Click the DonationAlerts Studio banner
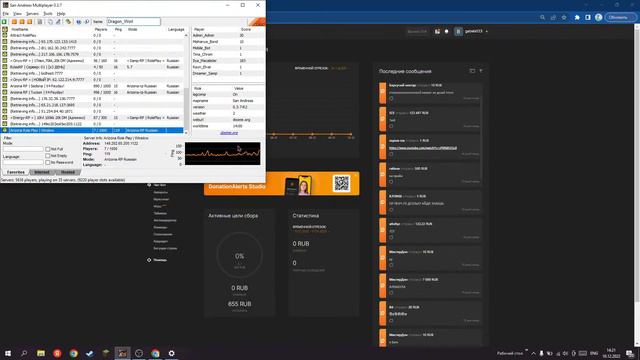Image resolution: width=640 pixels, height=360 pixels. point(282,184)
